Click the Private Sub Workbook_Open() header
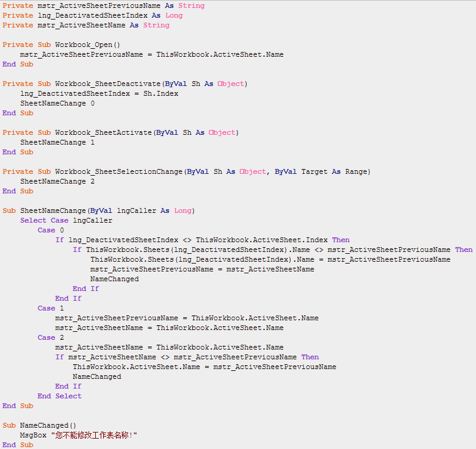The width and height of the screenshot is (476, 449). [61, 45]
